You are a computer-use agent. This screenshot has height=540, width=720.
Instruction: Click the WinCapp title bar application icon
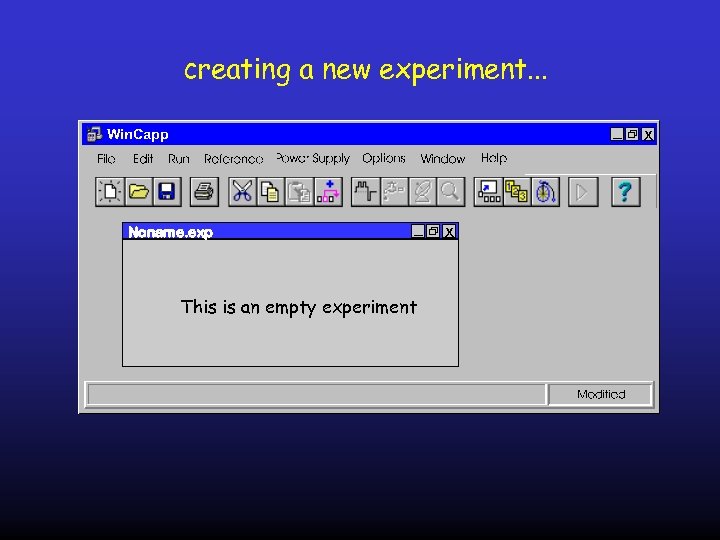click(94, 134)
